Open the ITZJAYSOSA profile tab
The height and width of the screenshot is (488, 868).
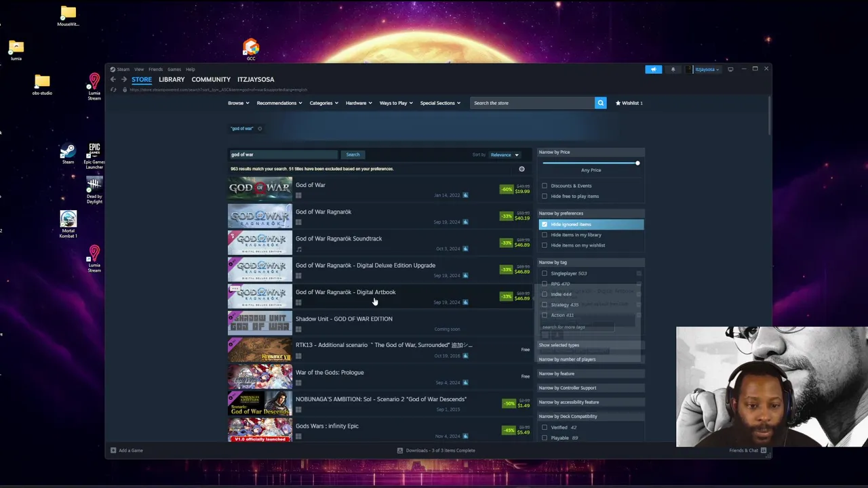[256, 79]
